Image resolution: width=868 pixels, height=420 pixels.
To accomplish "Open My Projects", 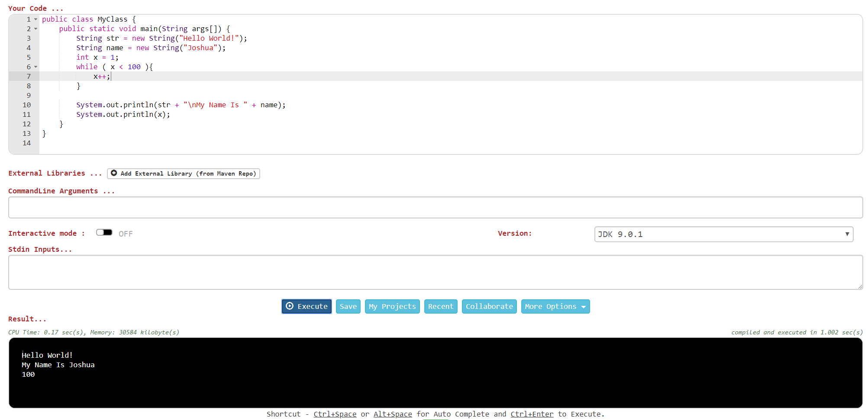I will tap(392, 306).
